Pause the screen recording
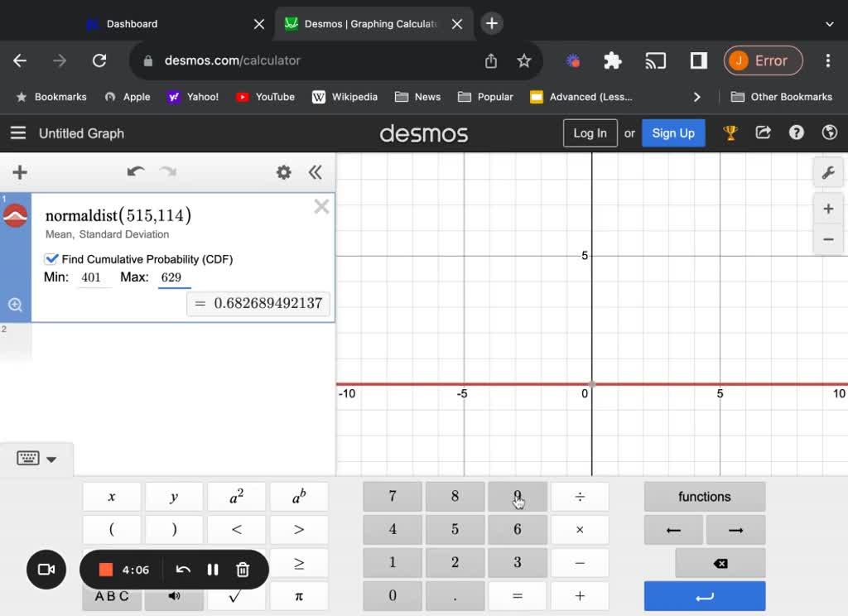848x616 pixels. (x=213, y=570)
